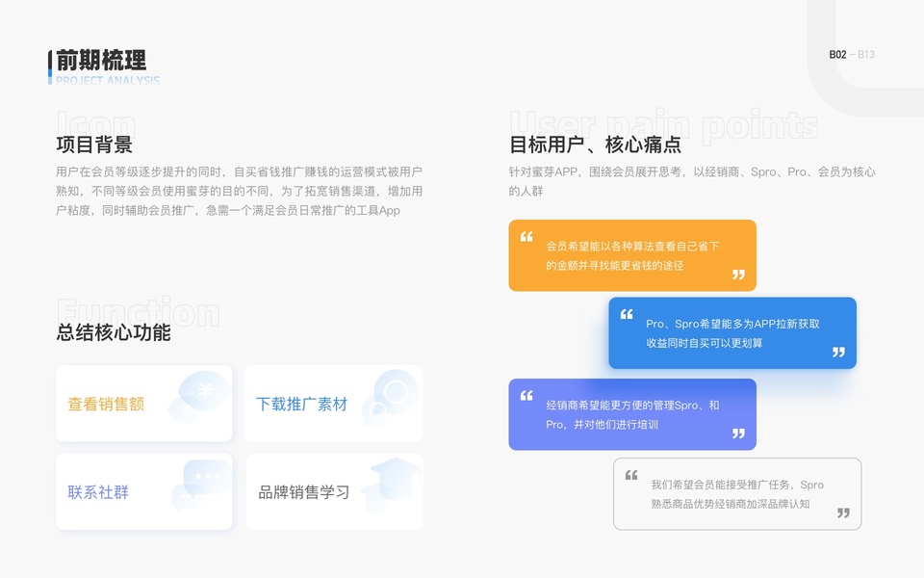Click the text 熟悉商品优势经销商加深品牌认知
The width and height of the screenshot is (924, 578).
coord(731,504)
